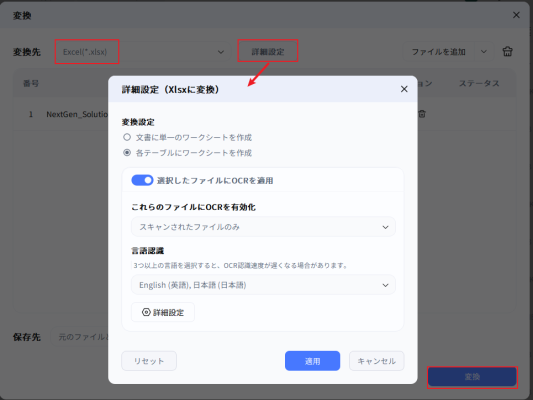
Task: Click the ファイルを追加 button
Action: (439, 52)
